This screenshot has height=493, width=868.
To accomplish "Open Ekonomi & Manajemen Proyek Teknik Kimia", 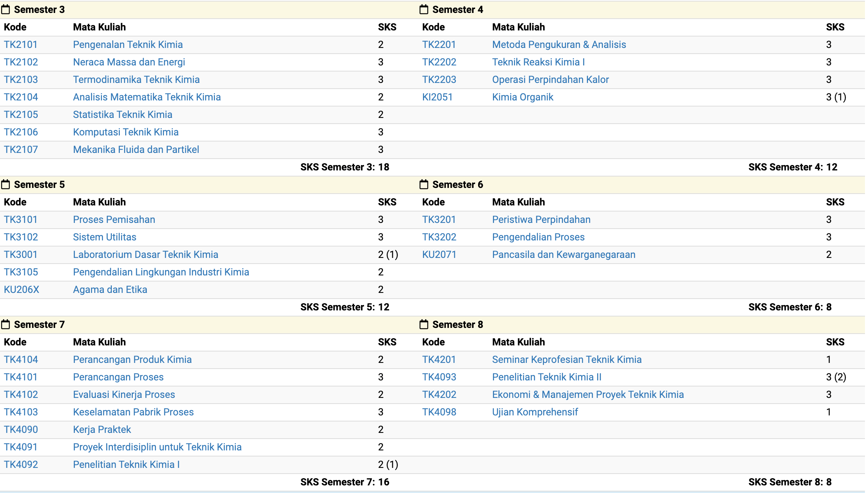I will click(588, 394).
